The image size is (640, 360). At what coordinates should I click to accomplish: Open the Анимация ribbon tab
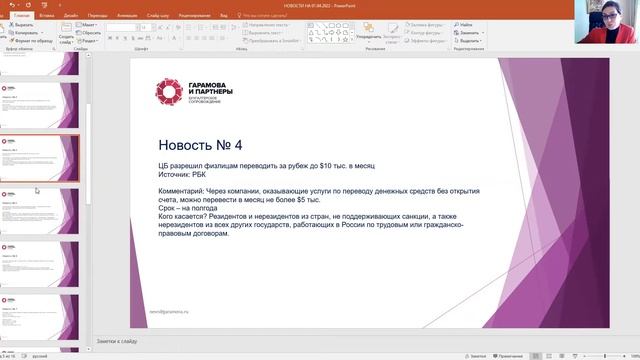pos(127,16)
